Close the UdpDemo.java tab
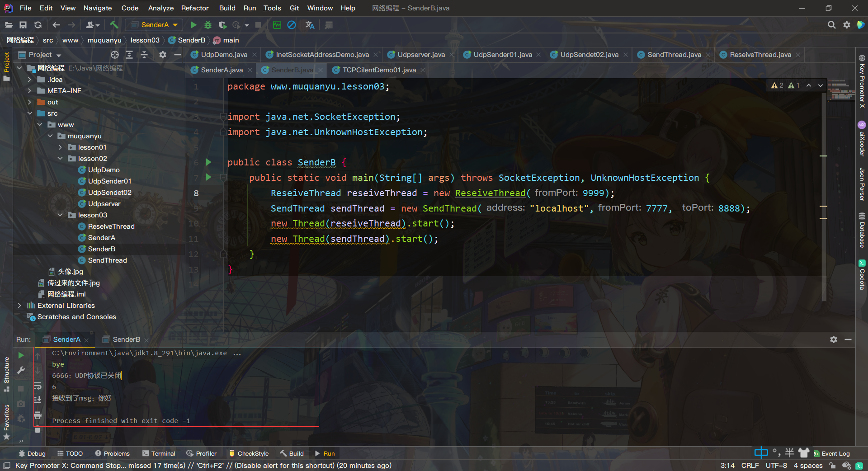 [255, 55]
